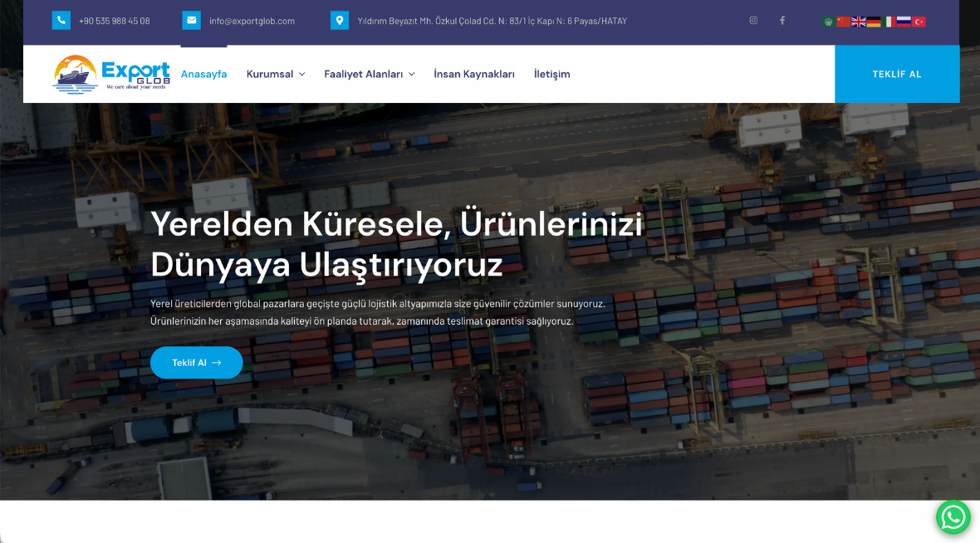Viewport: 980px width, 543px height.
Task: Click the location pin icon
Action: 340,21
